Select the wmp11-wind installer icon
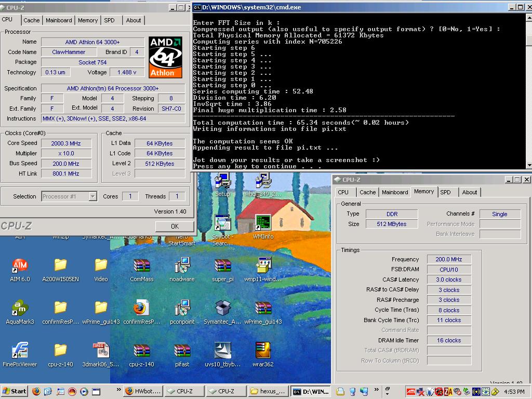Viewport: 532px width, 399px height. 263,270
